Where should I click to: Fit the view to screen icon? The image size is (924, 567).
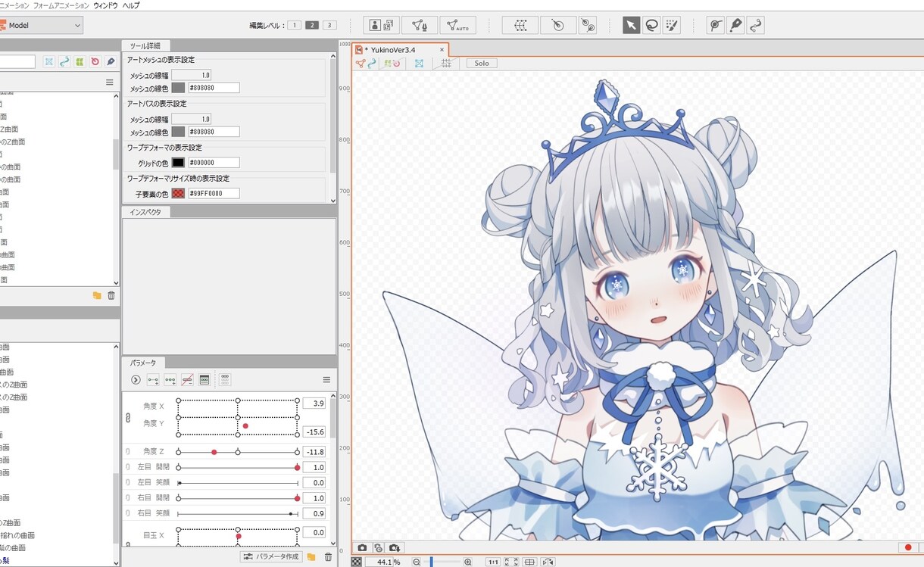[511, 562]
